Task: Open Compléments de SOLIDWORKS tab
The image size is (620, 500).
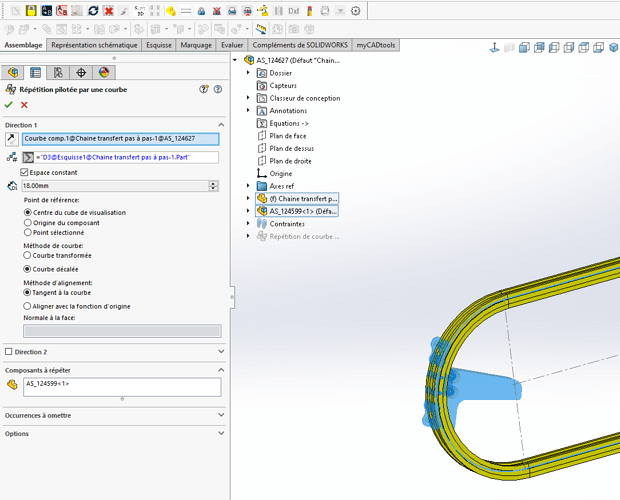Action: (x=300, y=45)
